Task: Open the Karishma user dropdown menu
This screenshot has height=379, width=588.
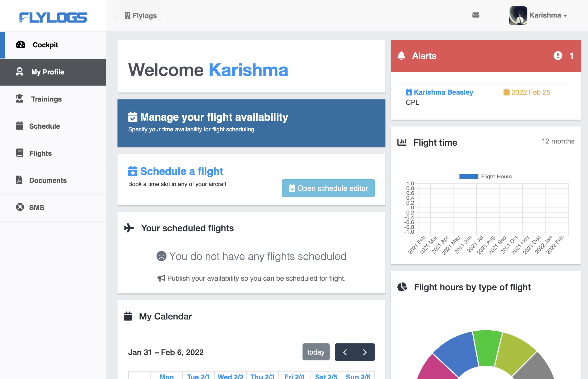Action: pyautogui.click(x=548, y=15)
